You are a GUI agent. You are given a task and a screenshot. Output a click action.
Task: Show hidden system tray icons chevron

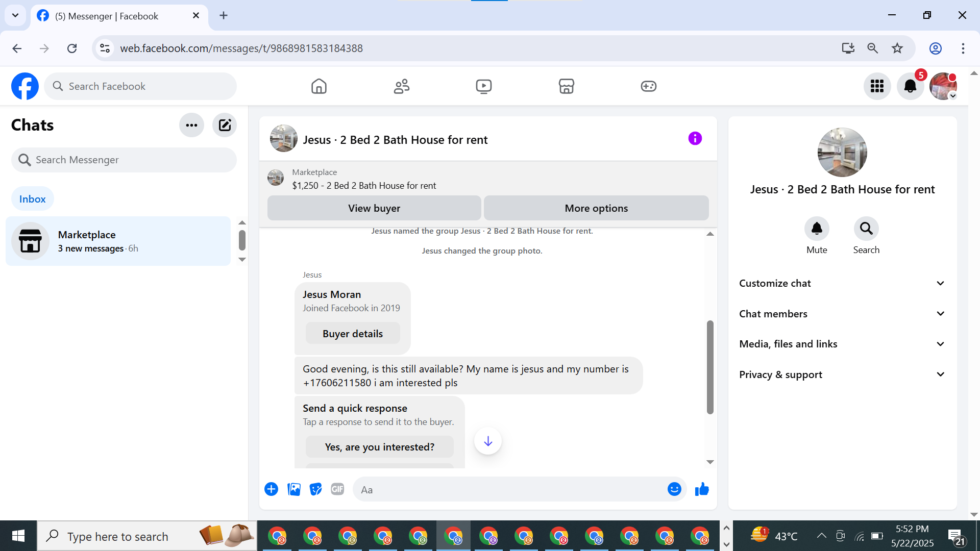coord(821,536)
